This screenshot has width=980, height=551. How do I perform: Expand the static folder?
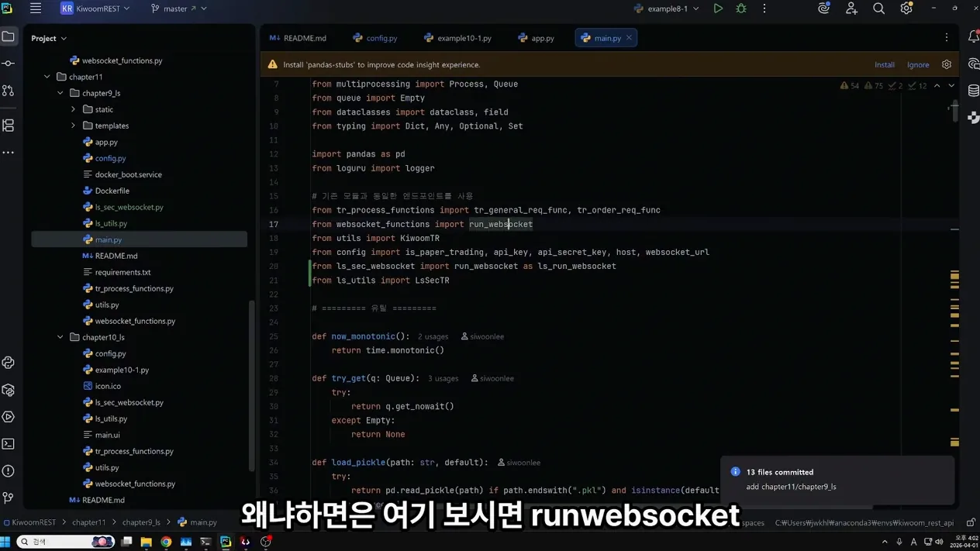74,109
